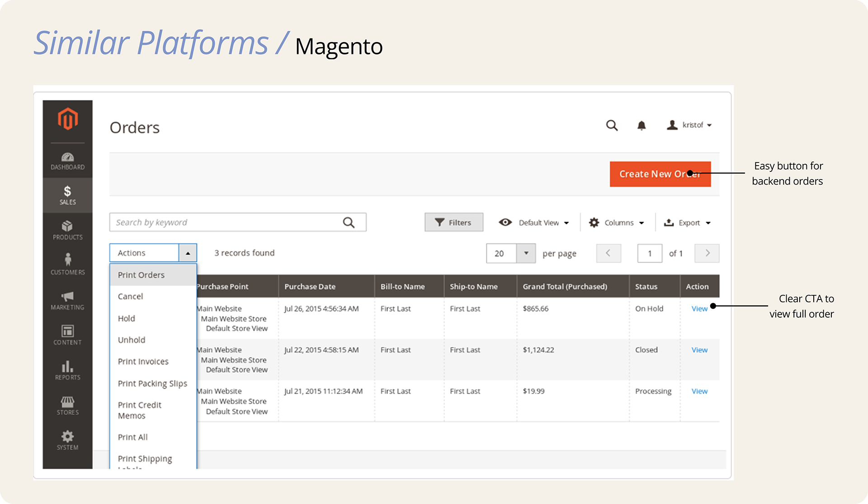View the Processing order

699,391
